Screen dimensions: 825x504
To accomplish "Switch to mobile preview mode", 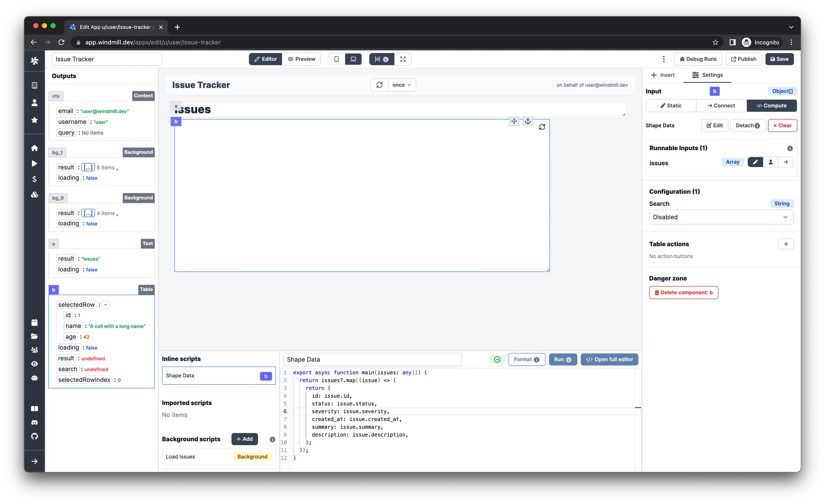I will (337, 59).
